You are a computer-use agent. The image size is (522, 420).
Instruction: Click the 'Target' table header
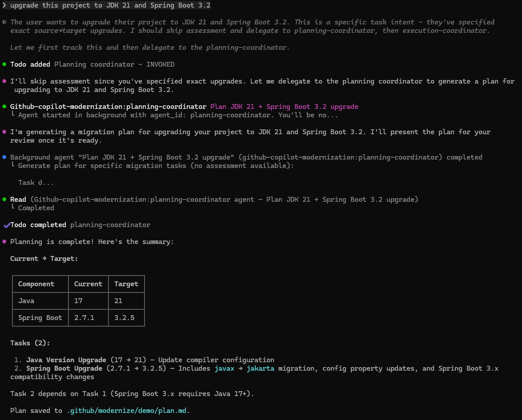pos(126,284)
